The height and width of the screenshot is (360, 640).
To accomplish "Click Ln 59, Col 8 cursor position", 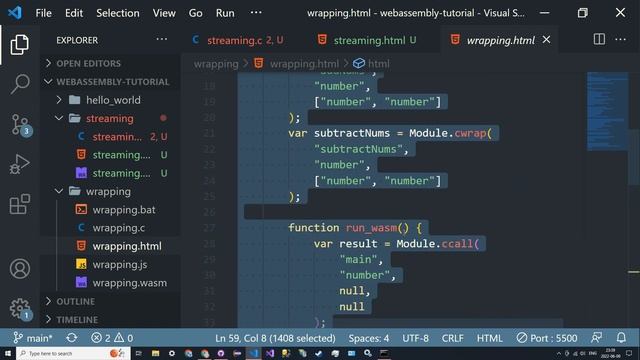I will pyautogui.click(x=275, y=338).
